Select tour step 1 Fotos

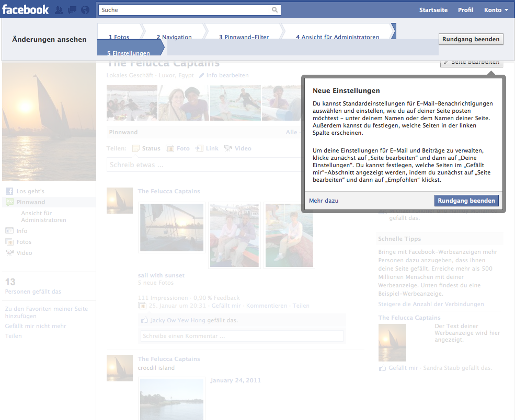tap(119, 37)
